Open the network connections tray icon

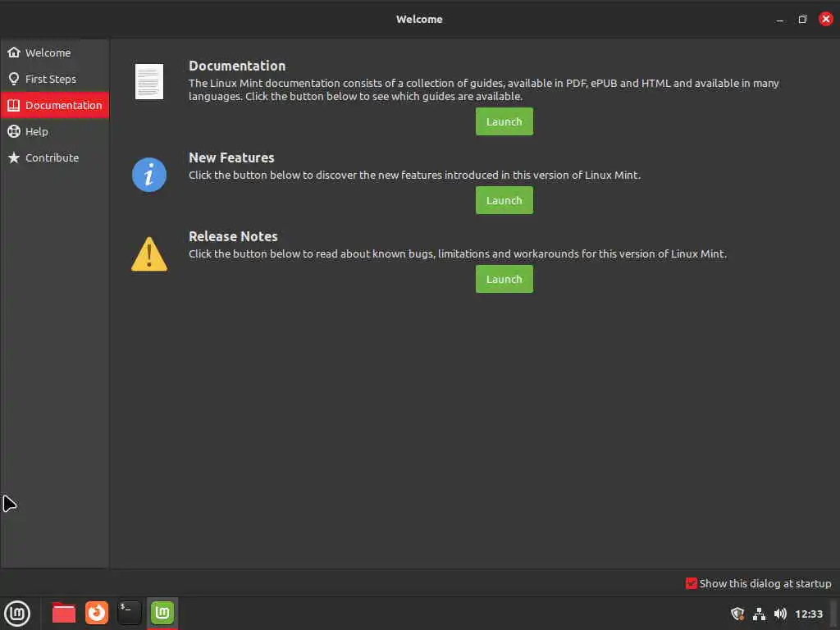click(759, 614)
